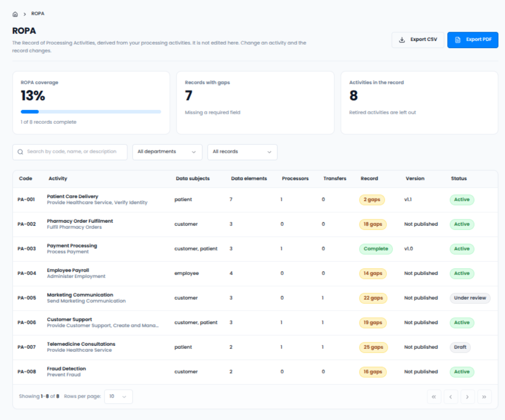Open the Fraud Detection activity
This screenshot has height=420, width=505.
[66, 369]
